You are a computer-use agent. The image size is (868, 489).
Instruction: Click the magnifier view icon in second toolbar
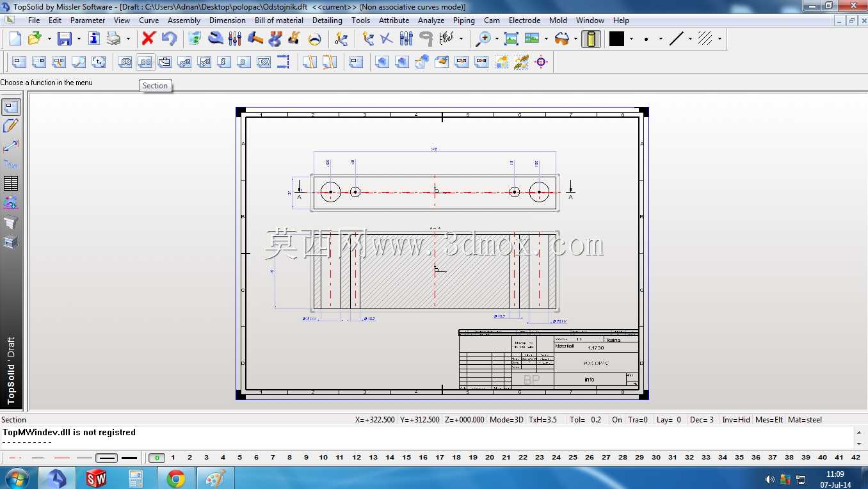[x=79, y=62]
